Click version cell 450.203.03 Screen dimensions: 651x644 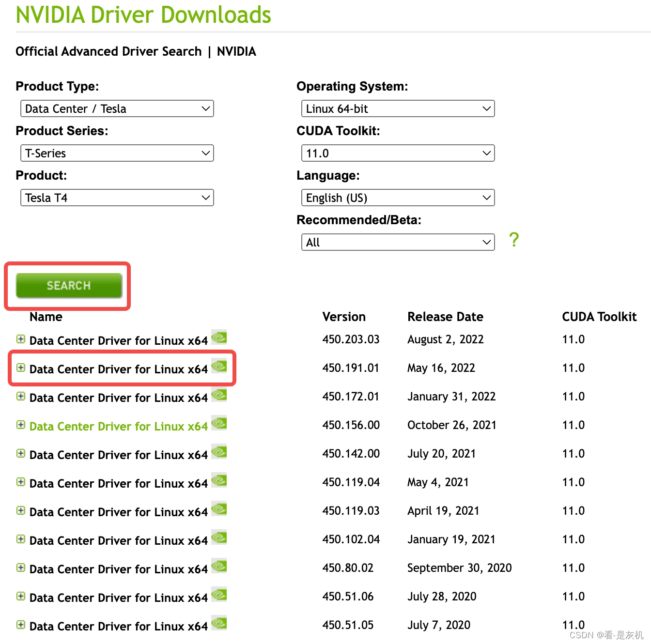point(351,339)
